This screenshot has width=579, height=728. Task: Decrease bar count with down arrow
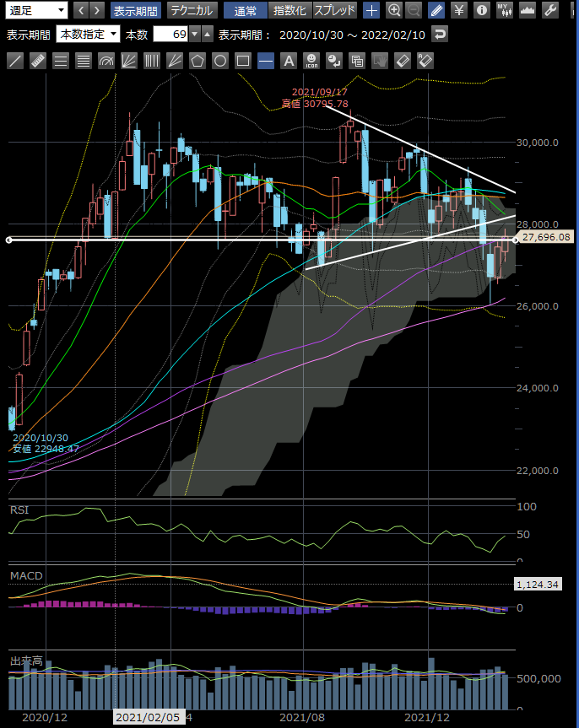click(195, 35)
